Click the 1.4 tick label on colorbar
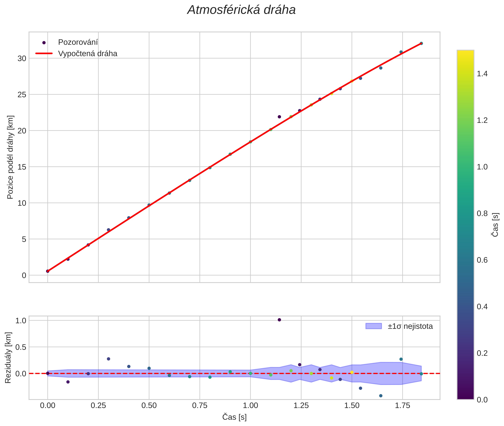The width and height of the screenshot is (504, 426). (x=482, y=74)
